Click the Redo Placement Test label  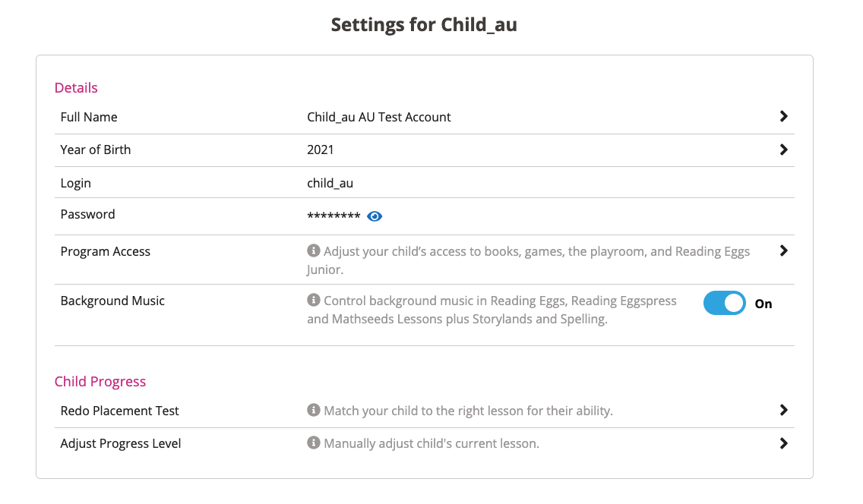click(119, 411)
